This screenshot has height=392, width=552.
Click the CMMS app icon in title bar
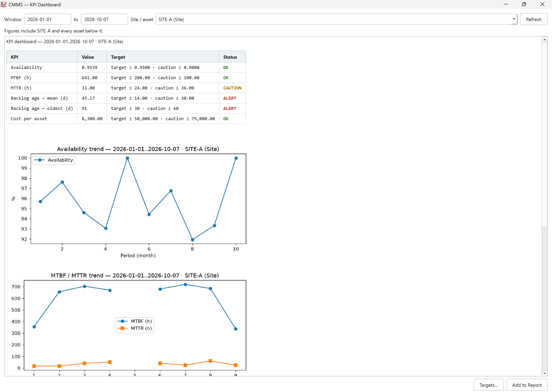click(x=4, y=4)
